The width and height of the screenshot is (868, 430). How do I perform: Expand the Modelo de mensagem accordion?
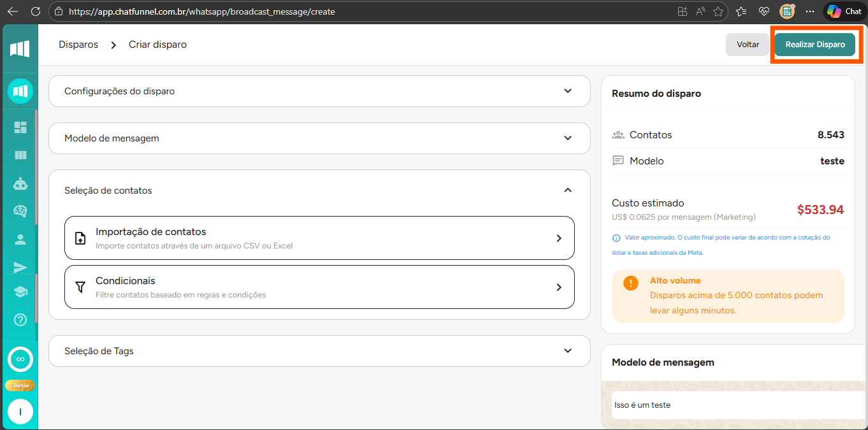click(319, 138)
